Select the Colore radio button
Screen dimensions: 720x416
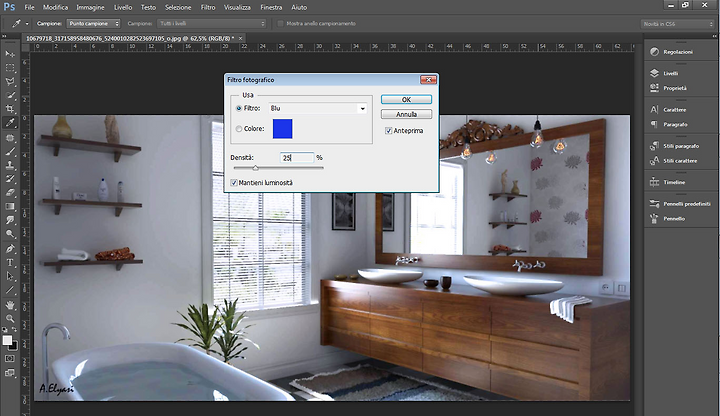pos(239,129)
